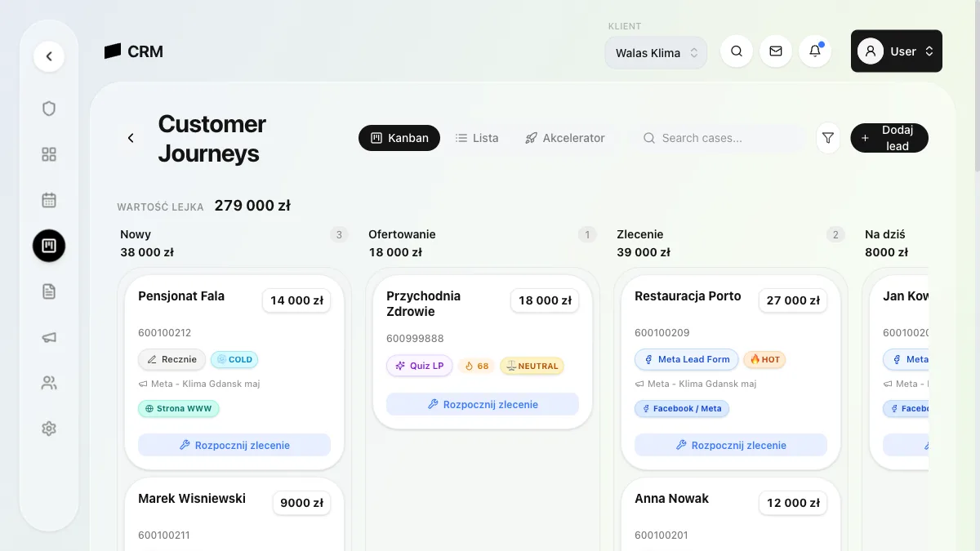Viewport: 980px width, 551px height.
Task: Click the Recznie tag on Pensjonat Fala
Action: coord(171,359)
